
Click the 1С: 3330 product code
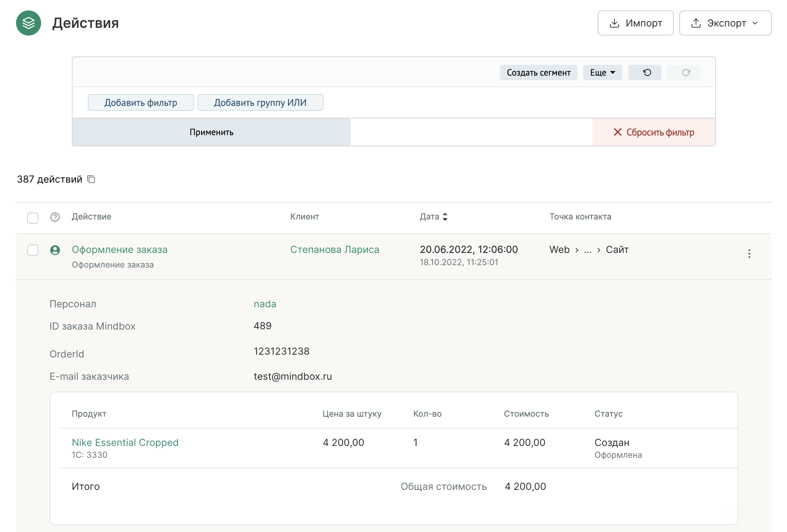click(90, 455)
